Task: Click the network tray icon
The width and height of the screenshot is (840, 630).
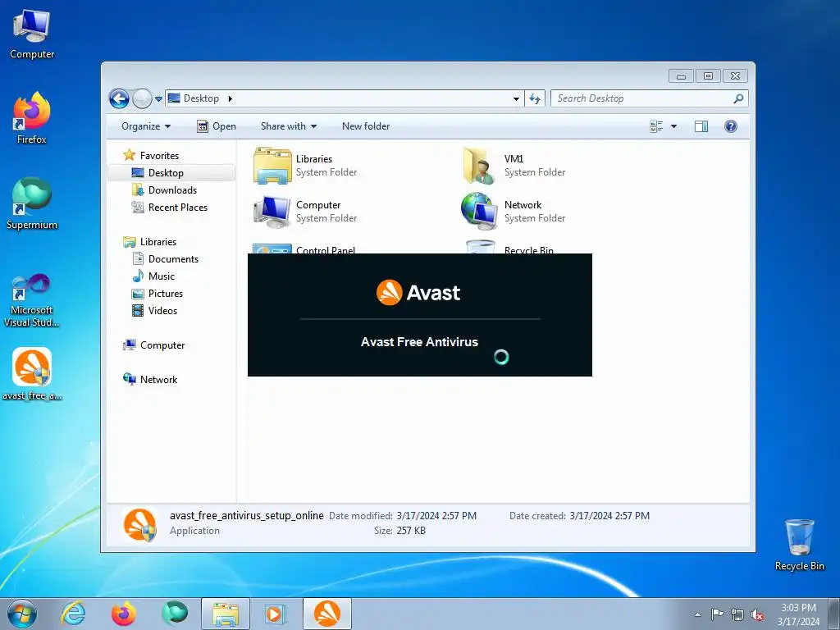Action: tap(737, 614)
